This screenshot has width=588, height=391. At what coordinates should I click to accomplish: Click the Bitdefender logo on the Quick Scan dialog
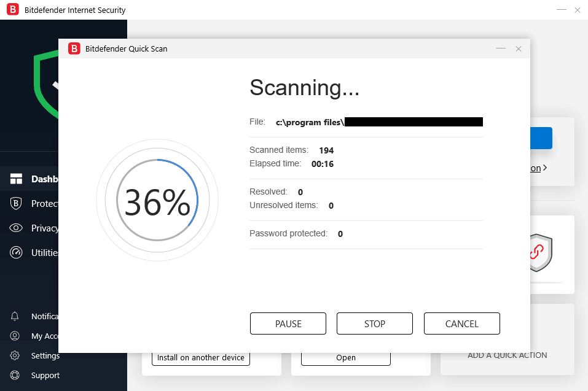(x=74, y=48)
